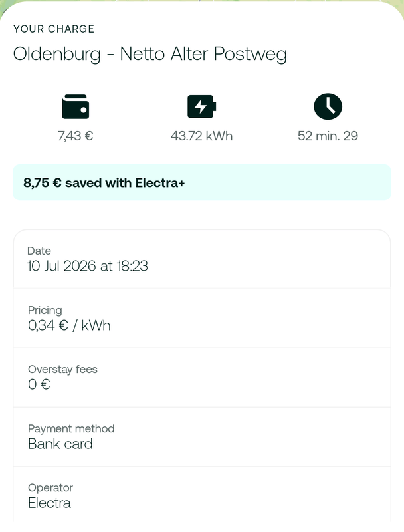Select the Electra operator name

click(x=49, y=503)
